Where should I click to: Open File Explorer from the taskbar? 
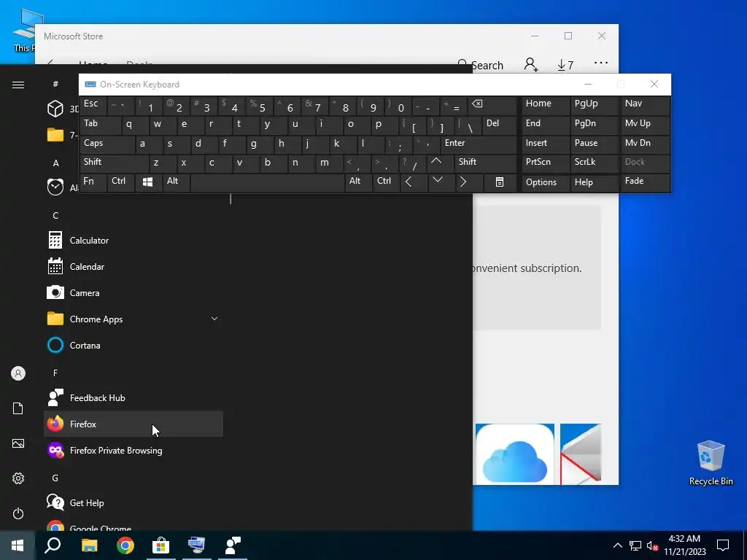tap(89, 545)
